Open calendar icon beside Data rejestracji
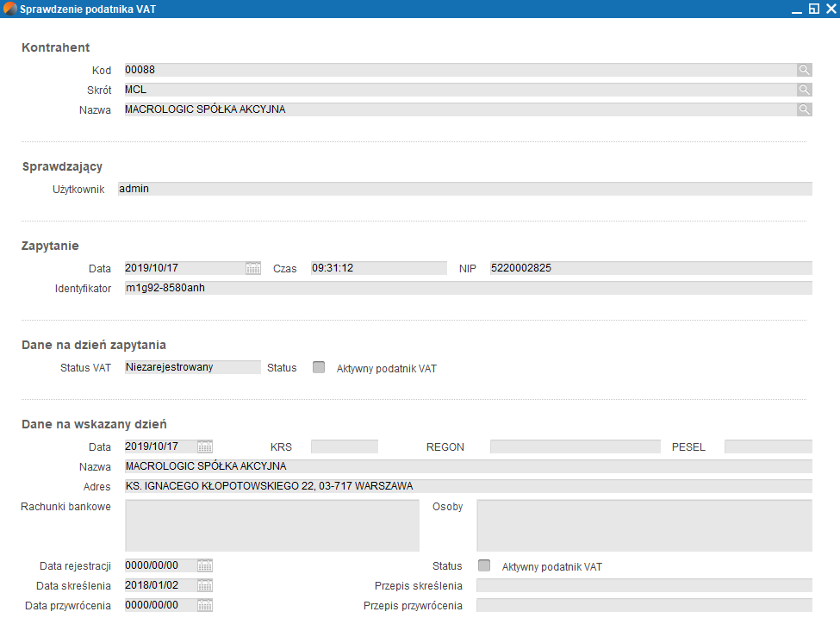Viewport: 840px width, 643px height. 204,566
